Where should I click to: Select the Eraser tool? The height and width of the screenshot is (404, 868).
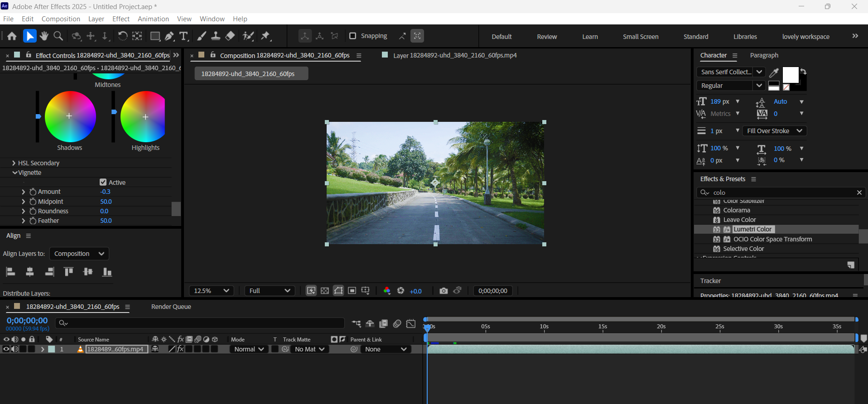tap(230, 36)
